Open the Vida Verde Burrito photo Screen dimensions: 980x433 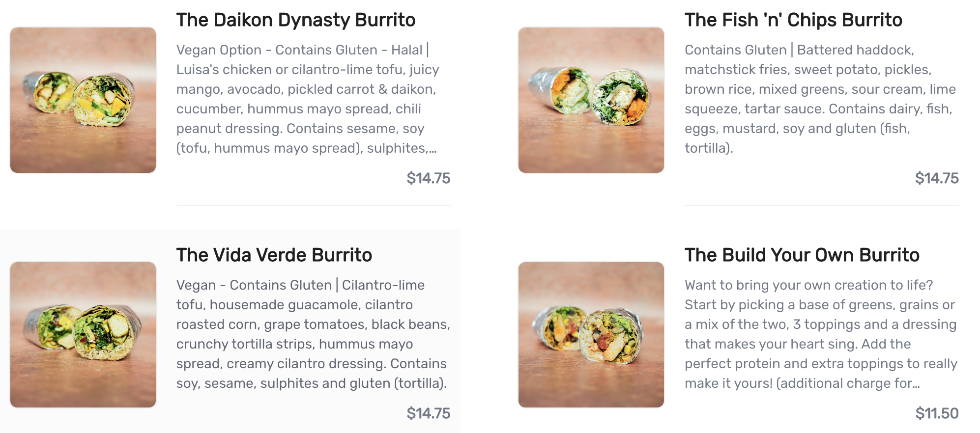[83, 335]
